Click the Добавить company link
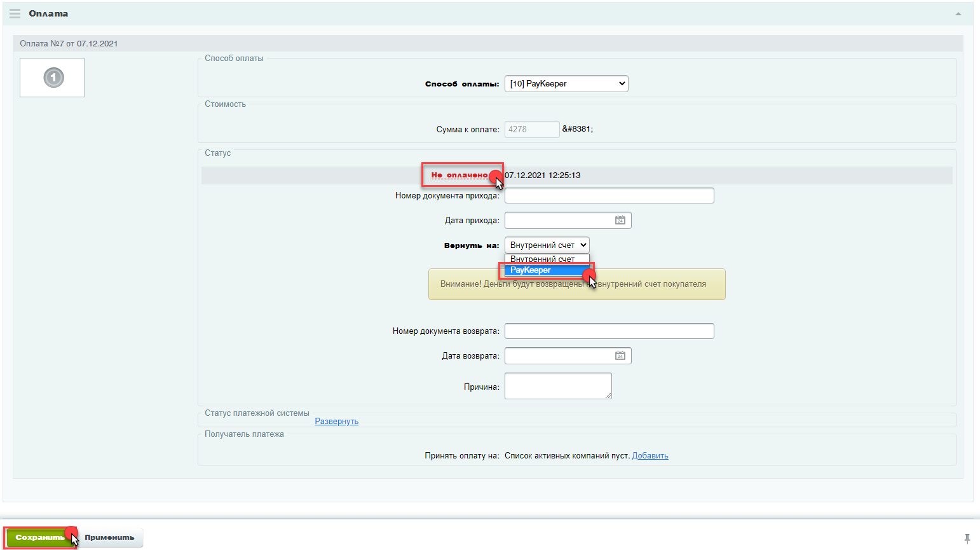Image resolution: width=980 pixels, height=550 pixels. (650, 456)
